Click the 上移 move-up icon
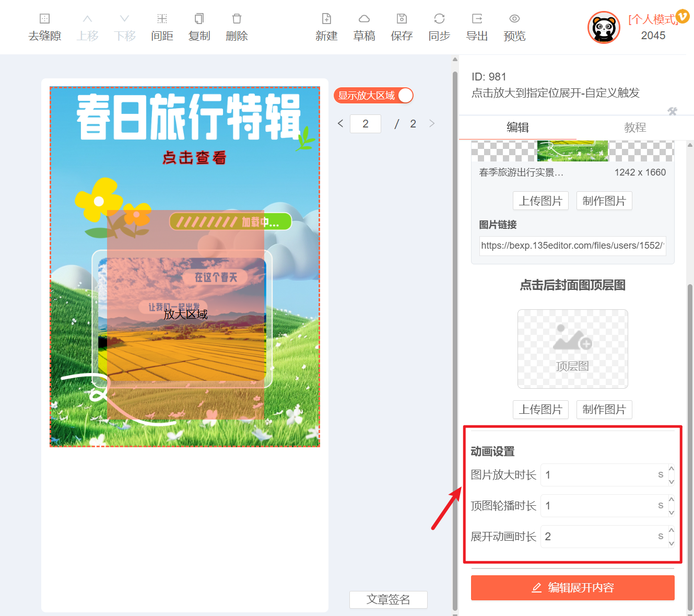The image size is (694, 616). (87, 19)
